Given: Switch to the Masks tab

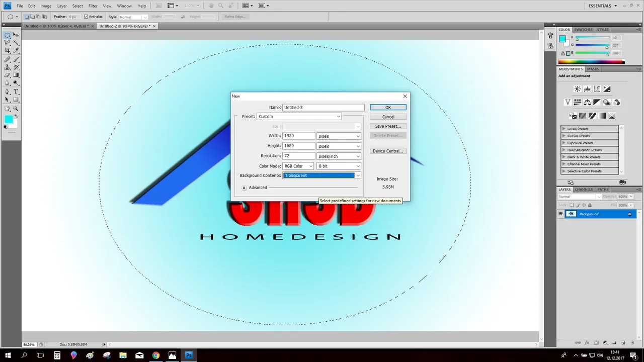Looking at the screenshot, I should [593, 69].
